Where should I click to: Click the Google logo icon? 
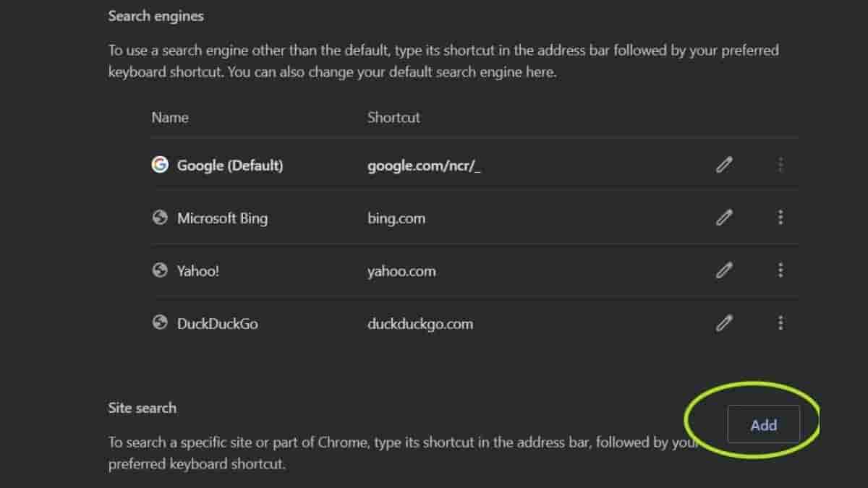click(160, 165)
